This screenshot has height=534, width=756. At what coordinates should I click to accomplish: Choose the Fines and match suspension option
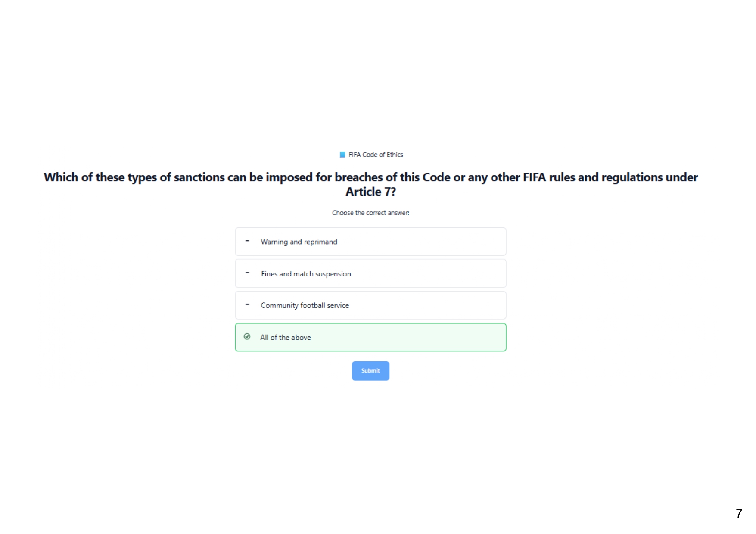pyautogui.click(x=370, y=273)
